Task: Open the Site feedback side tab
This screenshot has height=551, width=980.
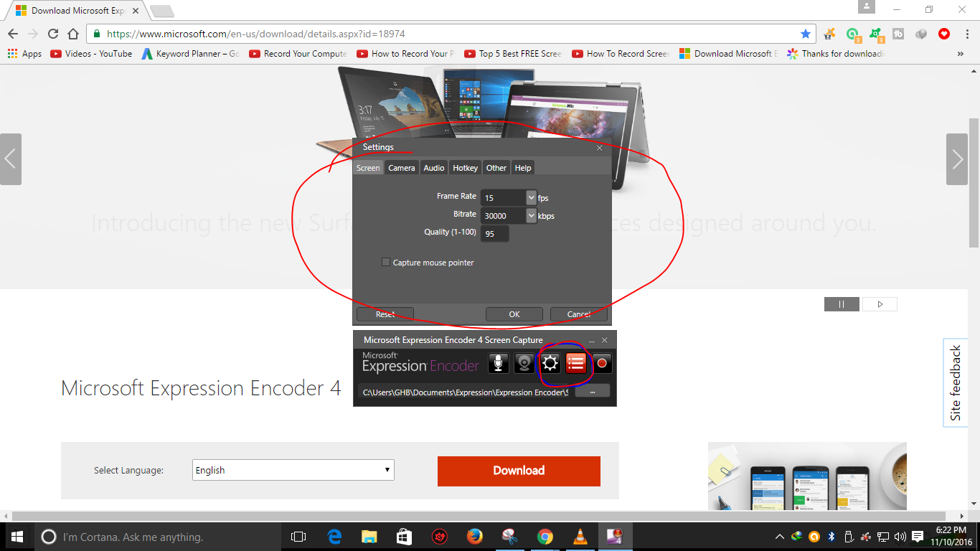Action: [956, 383]
